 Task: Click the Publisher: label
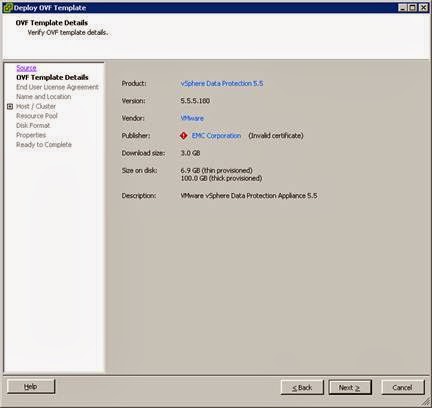pyautogui.click(x=136, y=136)
